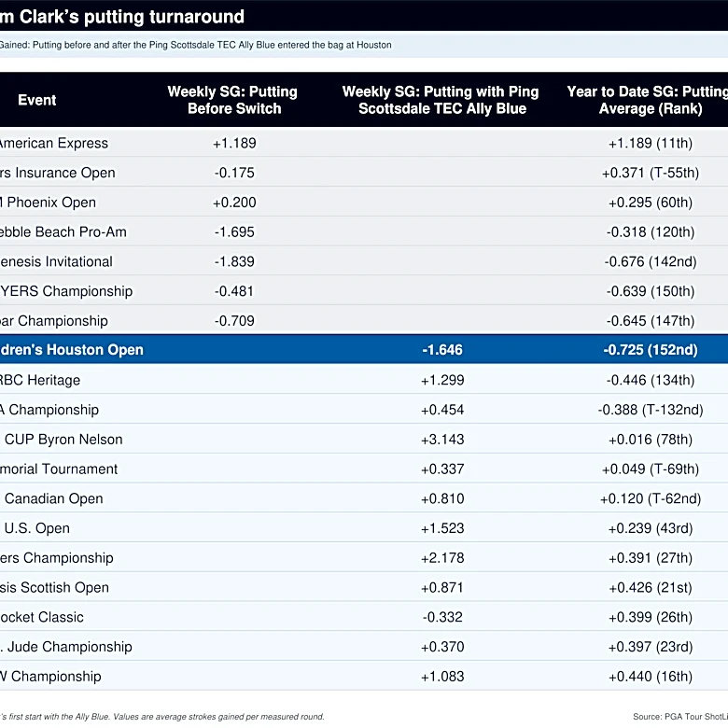This screenshot has width=728, height=728.
Task: Select '-0.639 (150th)' year-to-date value
Action: 651,291
